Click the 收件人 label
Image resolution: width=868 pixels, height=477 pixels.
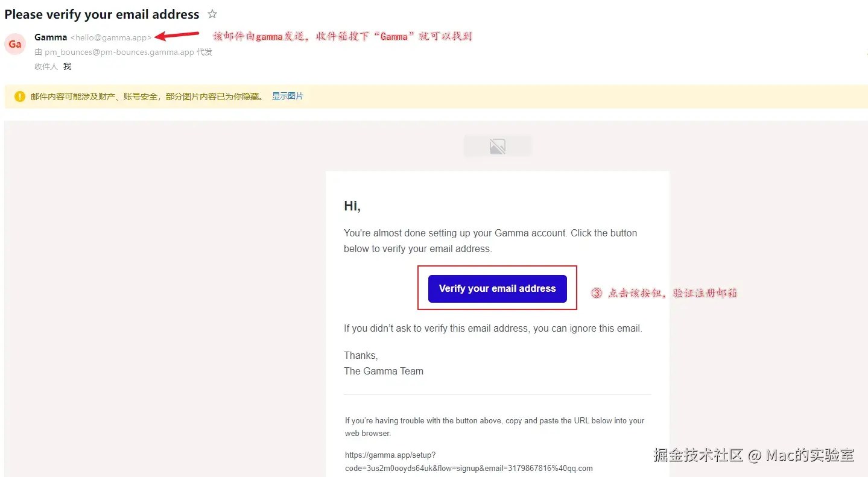pyautogui.click(x=46, y=66)
